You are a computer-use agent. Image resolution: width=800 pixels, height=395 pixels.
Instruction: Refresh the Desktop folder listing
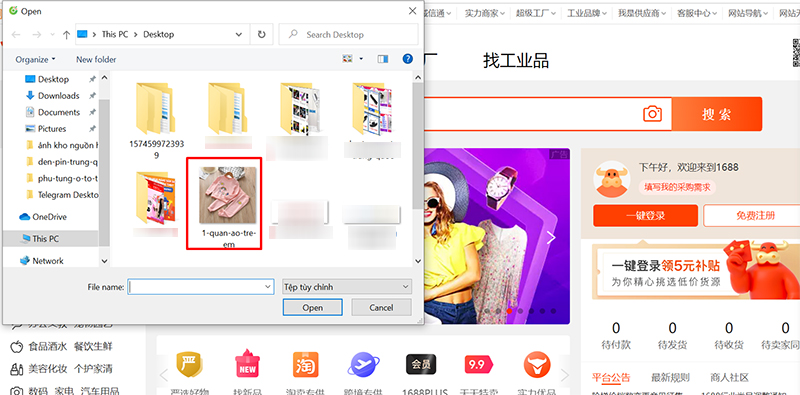coord(262,34)
